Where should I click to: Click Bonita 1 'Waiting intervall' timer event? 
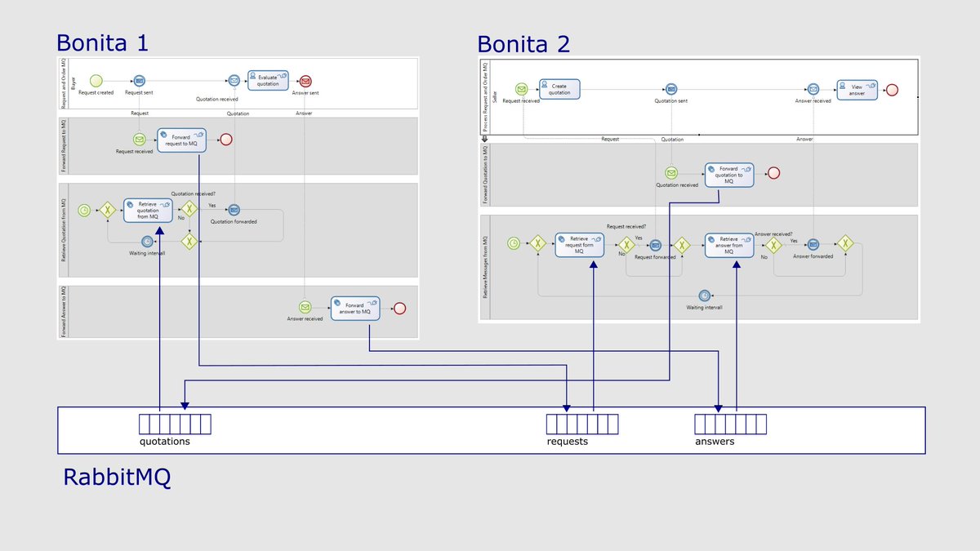(x=147, y=242)
